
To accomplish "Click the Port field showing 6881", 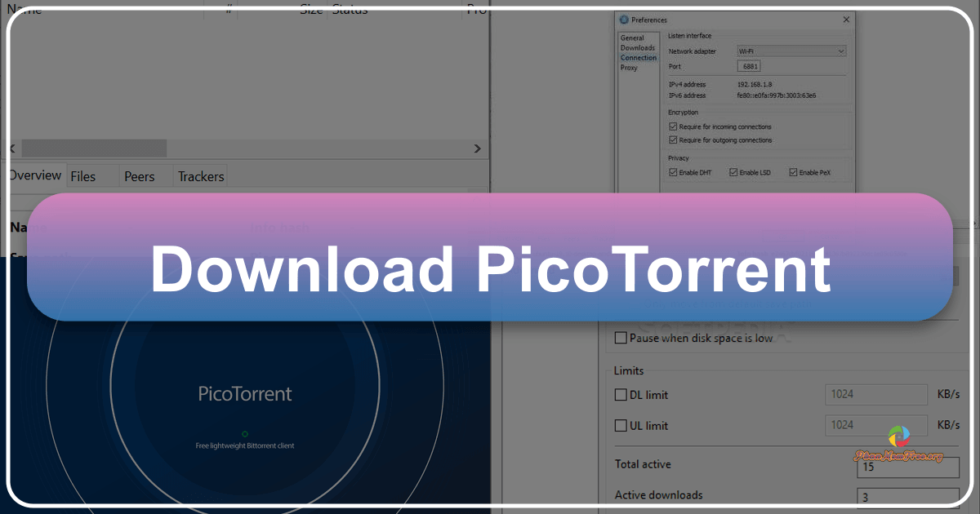I will (749, 66).
